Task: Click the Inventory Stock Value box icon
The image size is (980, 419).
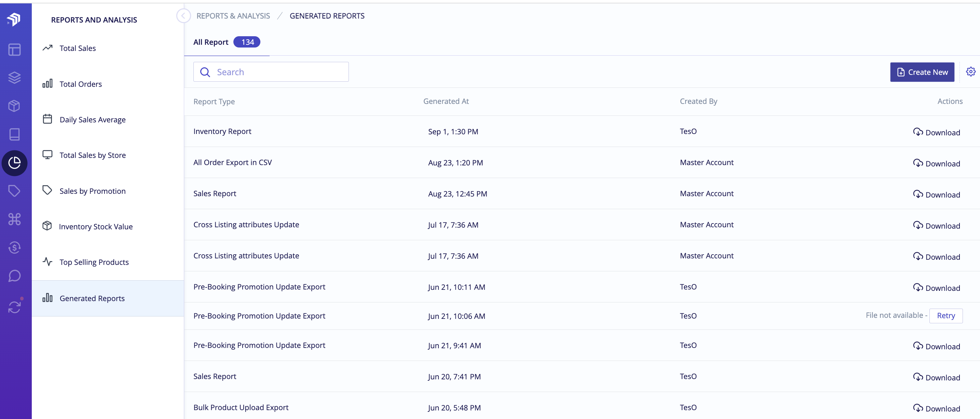Action: pos(47,226)
